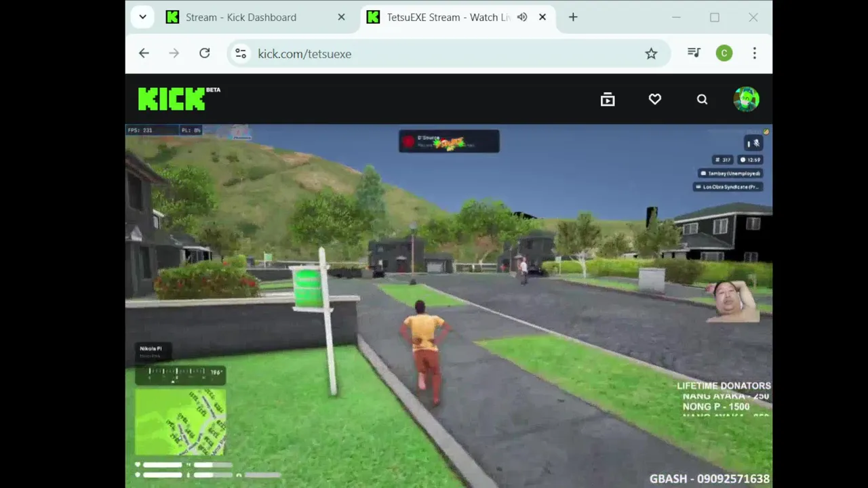Maximize the browser window

point(715,17)
